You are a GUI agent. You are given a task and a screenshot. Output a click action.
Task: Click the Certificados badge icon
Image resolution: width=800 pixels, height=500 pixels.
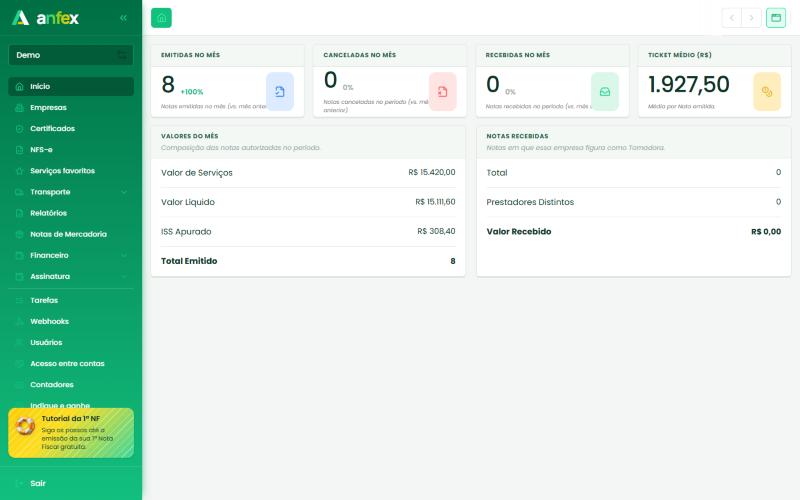pyautogui.click(x=19, y=129)
